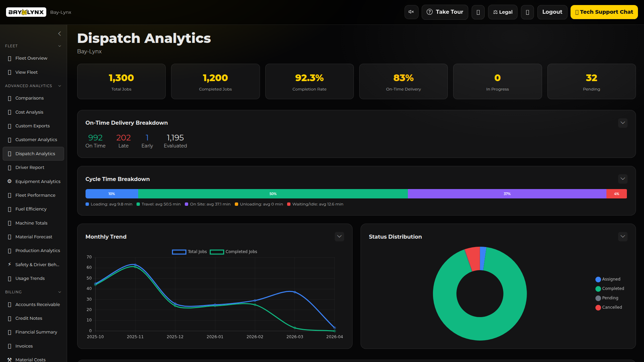
Task: Select the Equipment Analytics gear icon
Action: 9,181
